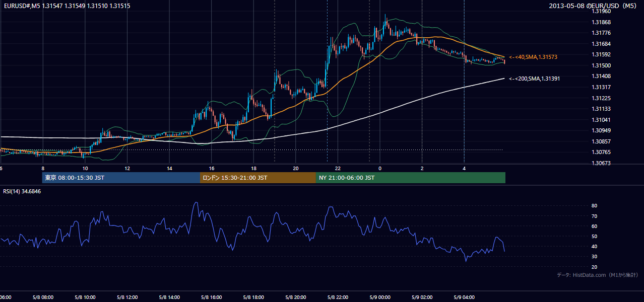The image size is (644, 302).
Task: Click price axis label 1.31041
Action: [601, 120]
